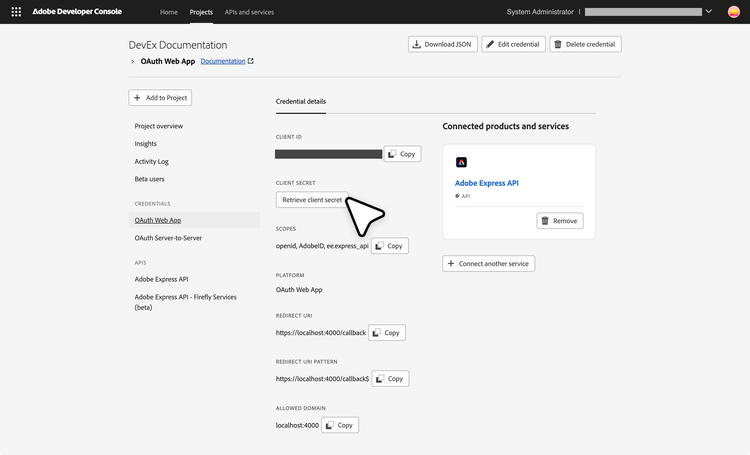This screenshot has width=750, height=455.
Task: Select the Credential details tab
Action: 301,101
